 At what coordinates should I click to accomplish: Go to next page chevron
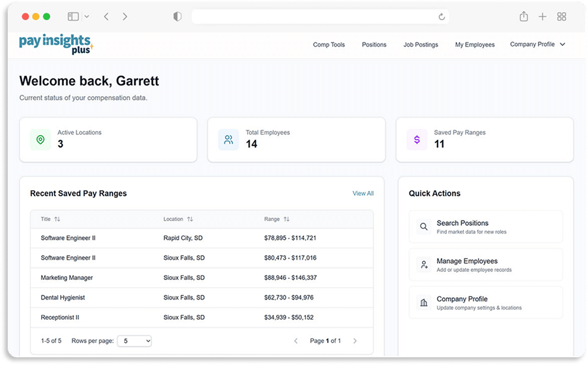click(355, 341)
